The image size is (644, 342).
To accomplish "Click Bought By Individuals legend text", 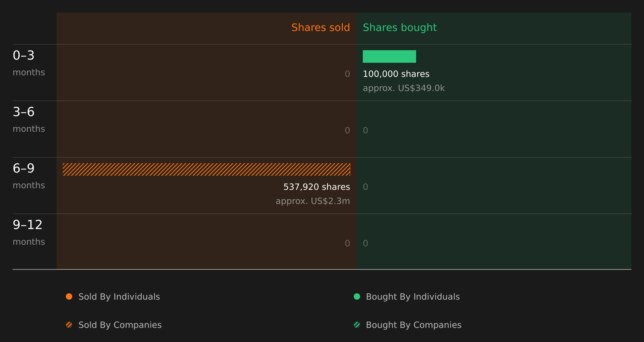I will pos(413,297).
